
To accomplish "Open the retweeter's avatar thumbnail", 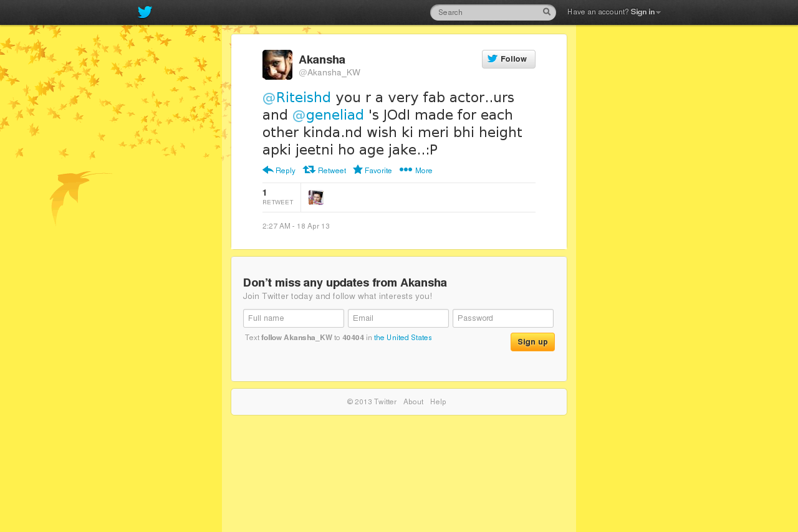I will click(316, 197).
